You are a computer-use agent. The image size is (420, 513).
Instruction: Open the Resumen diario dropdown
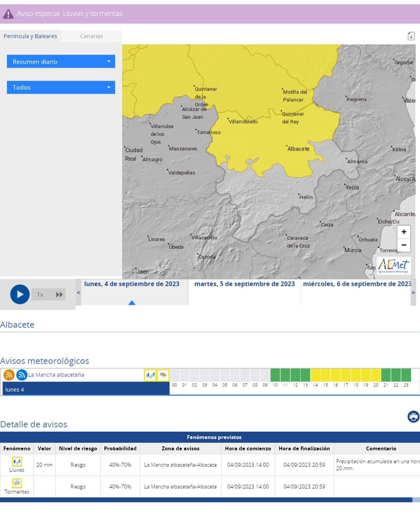tap(61, 62)
